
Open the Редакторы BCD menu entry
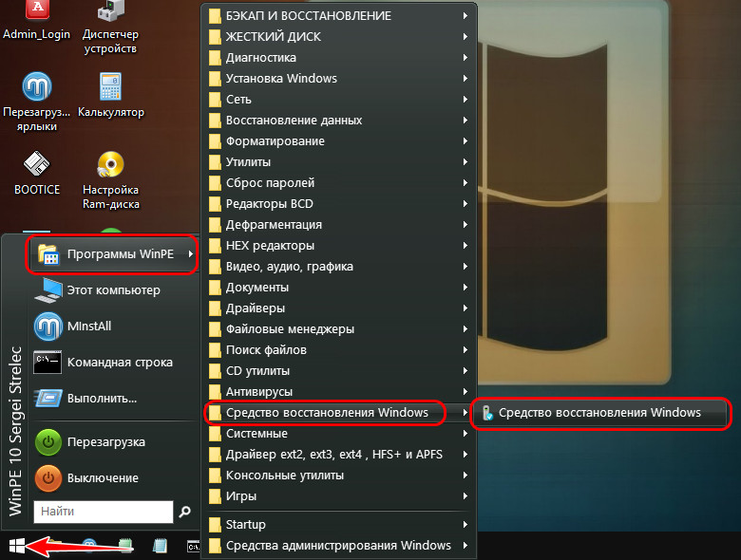point(338,203)
